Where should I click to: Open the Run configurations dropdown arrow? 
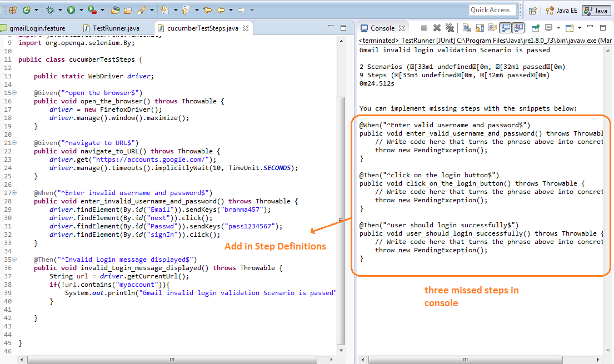click(x=82, y=9)
